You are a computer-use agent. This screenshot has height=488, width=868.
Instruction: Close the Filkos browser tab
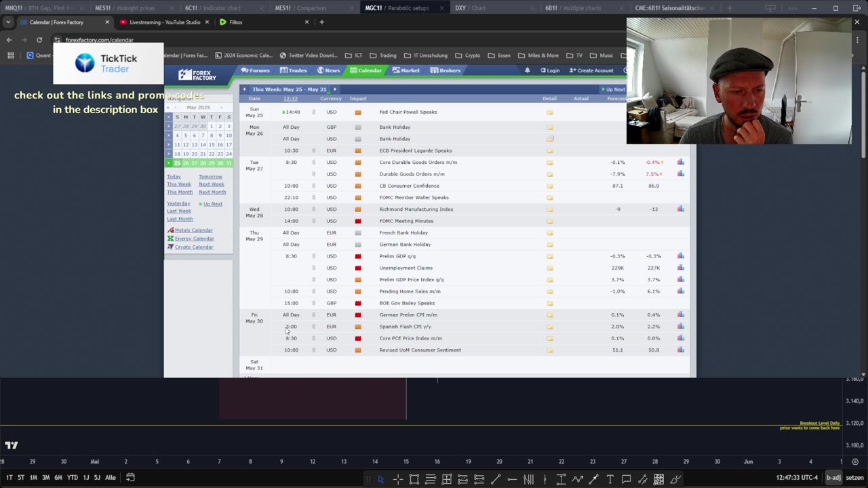307,22
